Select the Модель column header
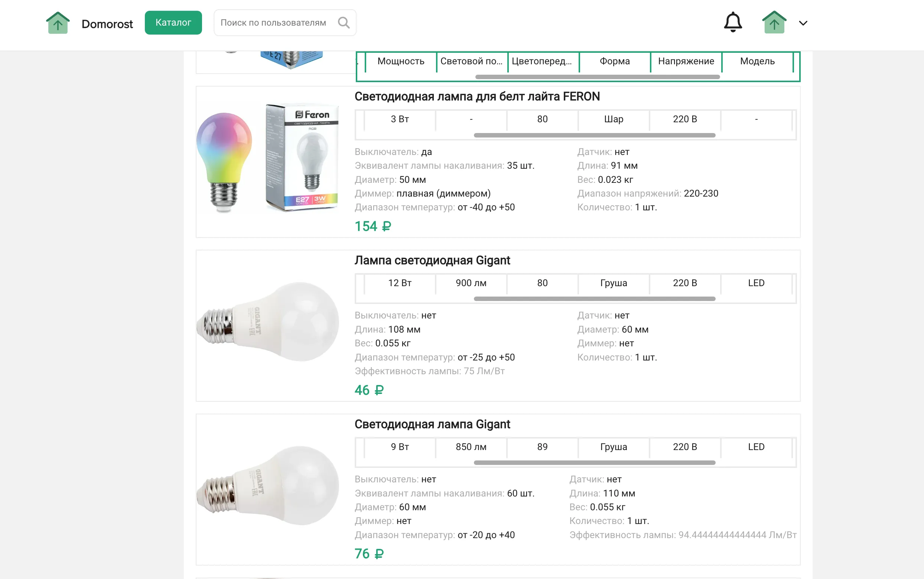 click(757, 61)
